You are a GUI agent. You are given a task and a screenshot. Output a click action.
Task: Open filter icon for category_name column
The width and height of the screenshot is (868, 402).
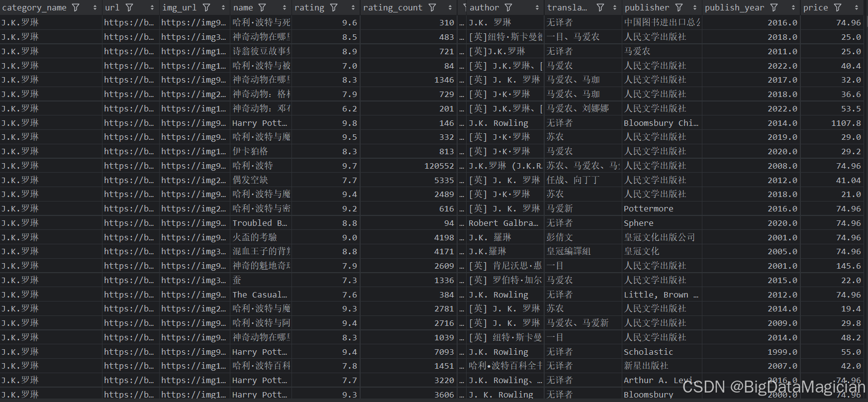(76, 7)
